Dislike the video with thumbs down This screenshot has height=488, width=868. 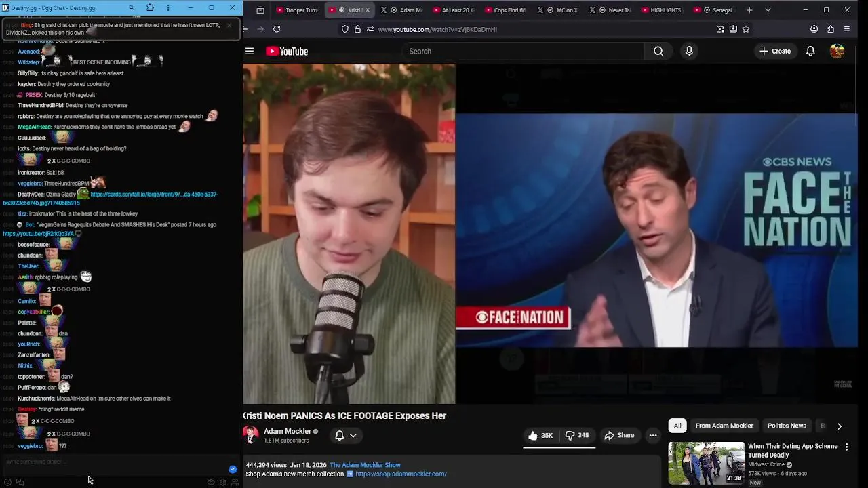(577, 436)
